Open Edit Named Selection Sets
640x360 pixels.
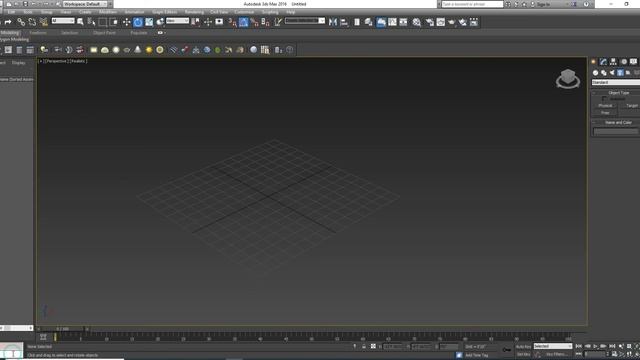point(278,22)
